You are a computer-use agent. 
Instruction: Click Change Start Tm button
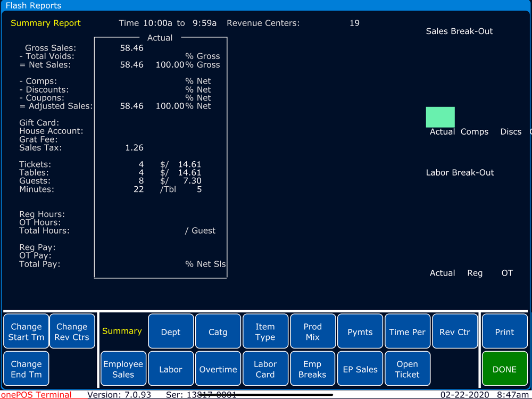[x=26, y=331]
